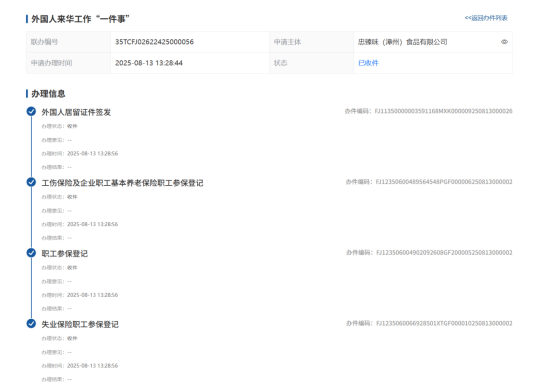Select 办件编码 containing 608GF for 职工参保登记
Image resolution: width=554 pixels, height=389 pixels.
pyautogui.click(x=429, y=253)
